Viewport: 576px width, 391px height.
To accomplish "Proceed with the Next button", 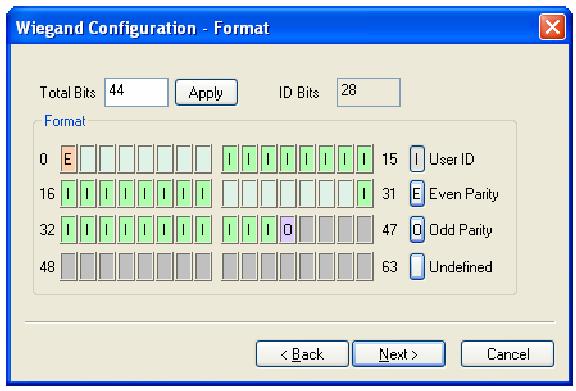I will point(399,354).
